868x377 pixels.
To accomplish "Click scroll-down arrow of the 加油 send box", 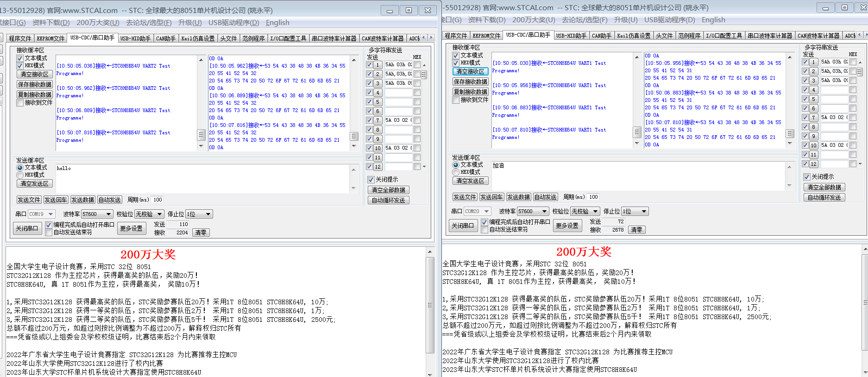I will click(790, 185).
